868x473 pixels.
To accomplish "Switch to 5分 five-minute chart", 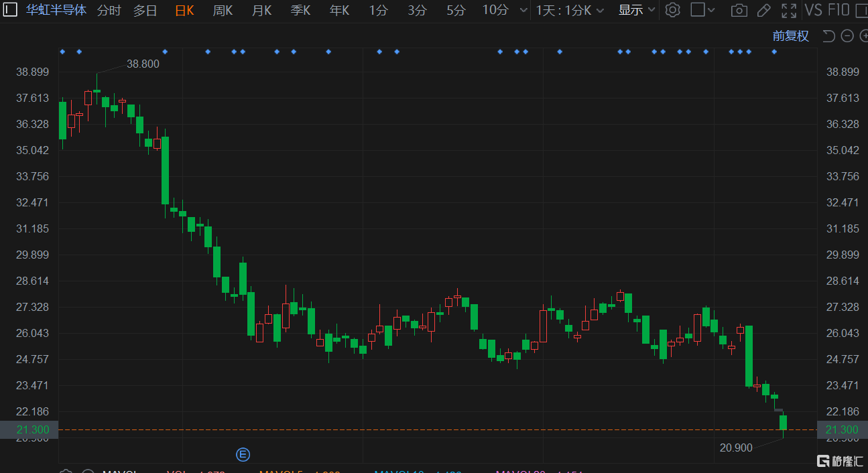I will coord(456,10).
